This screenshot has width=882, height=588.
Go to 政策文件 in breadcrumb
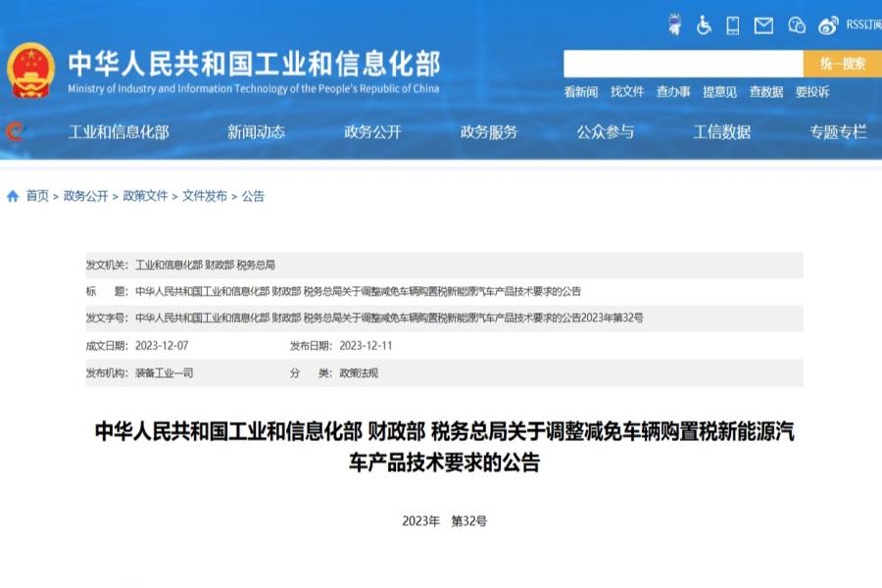145,196
